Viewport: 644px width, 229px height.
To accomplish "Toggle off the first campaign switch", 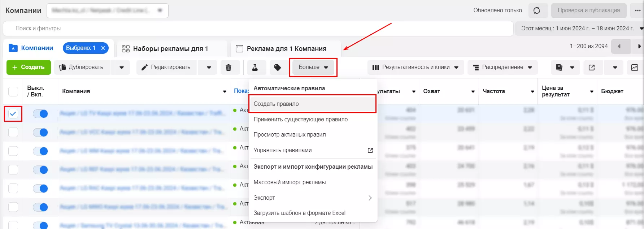I will coord(40,114).
